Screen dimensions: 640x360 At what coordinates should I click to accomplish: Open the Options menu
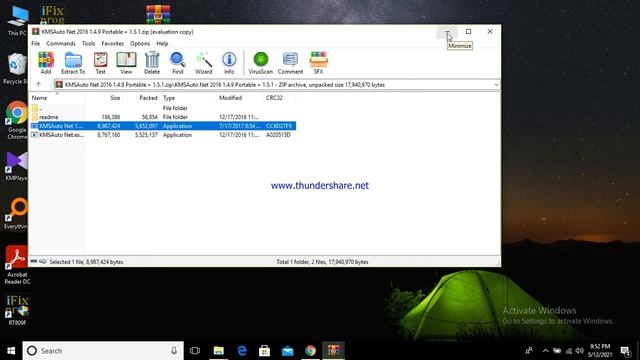(x=140, y=43)
